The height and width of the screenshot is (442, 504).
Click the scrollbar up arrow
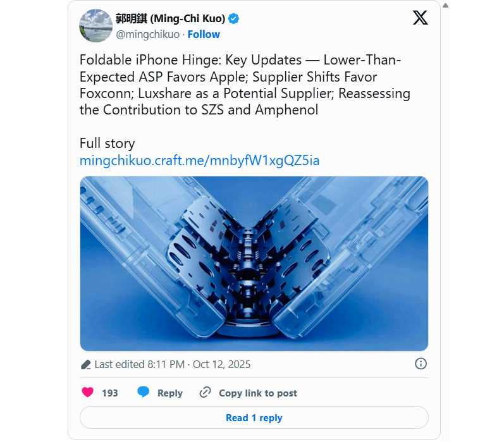[446, 4]
